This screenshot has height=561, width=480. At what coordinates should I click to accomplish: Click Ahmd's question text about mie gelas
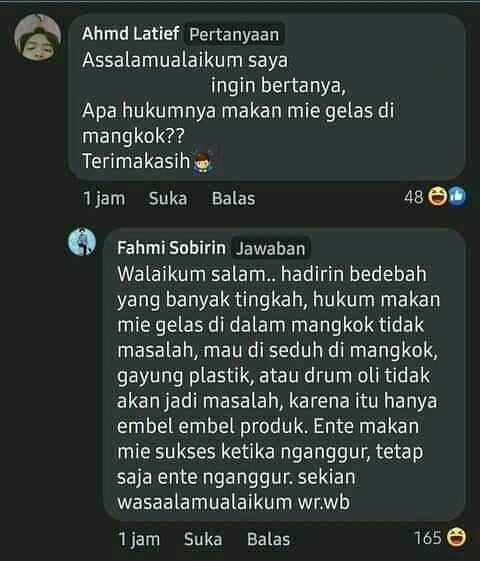coord(238,110)
